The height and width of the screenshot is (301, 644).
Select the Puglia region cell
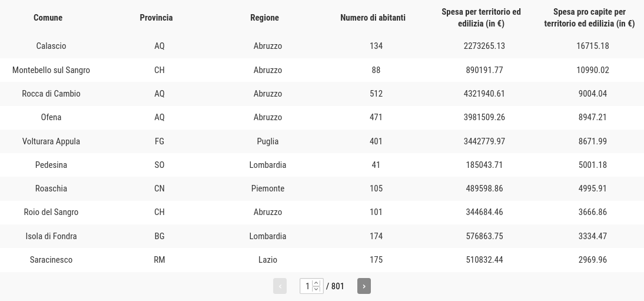(268, 141)
